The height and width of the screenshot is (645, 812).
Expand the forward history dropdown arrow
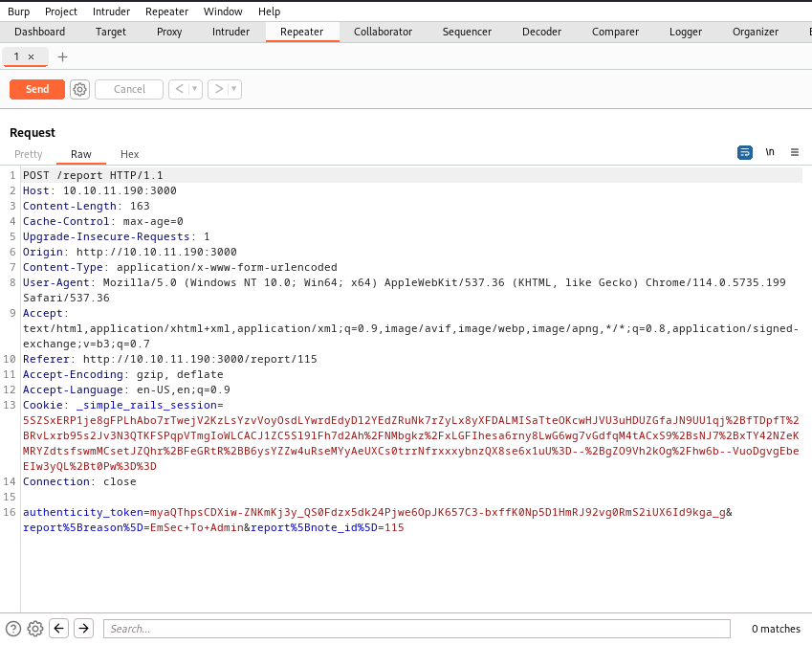[x=234, y=89]
